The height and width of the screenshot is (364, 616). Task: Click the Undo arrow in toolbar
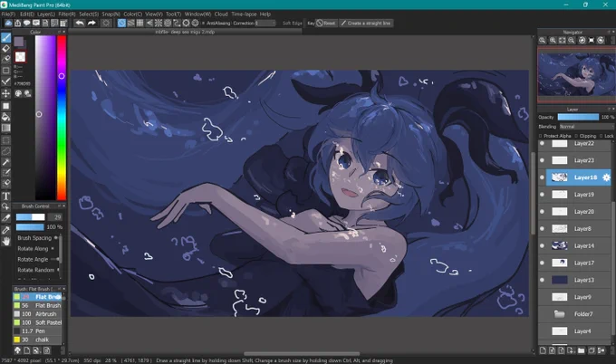tap(80, 24)
